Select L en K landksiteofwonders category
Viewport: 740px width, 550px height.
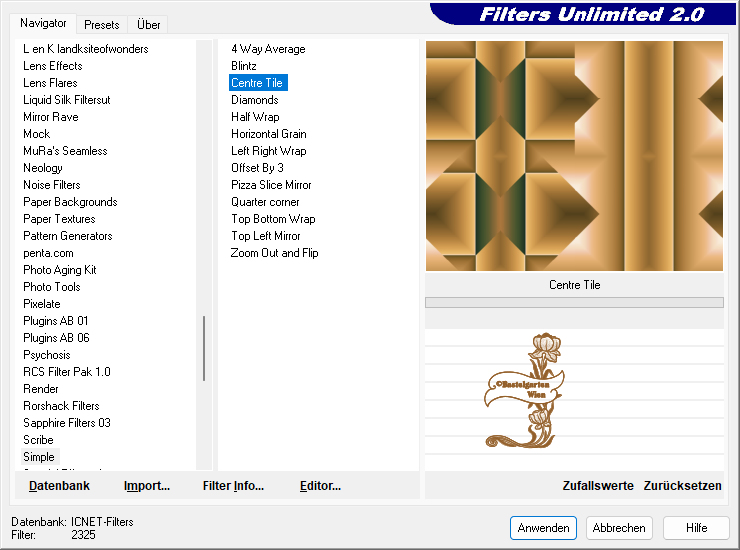click(x=85, y=49)
